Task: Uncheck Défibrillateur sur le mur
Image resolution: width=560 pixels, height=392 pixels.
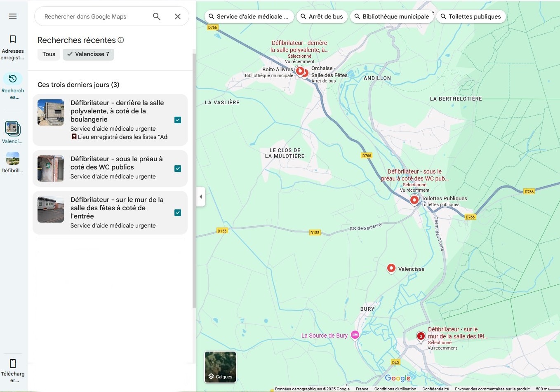Action: (x=178, y=213)
